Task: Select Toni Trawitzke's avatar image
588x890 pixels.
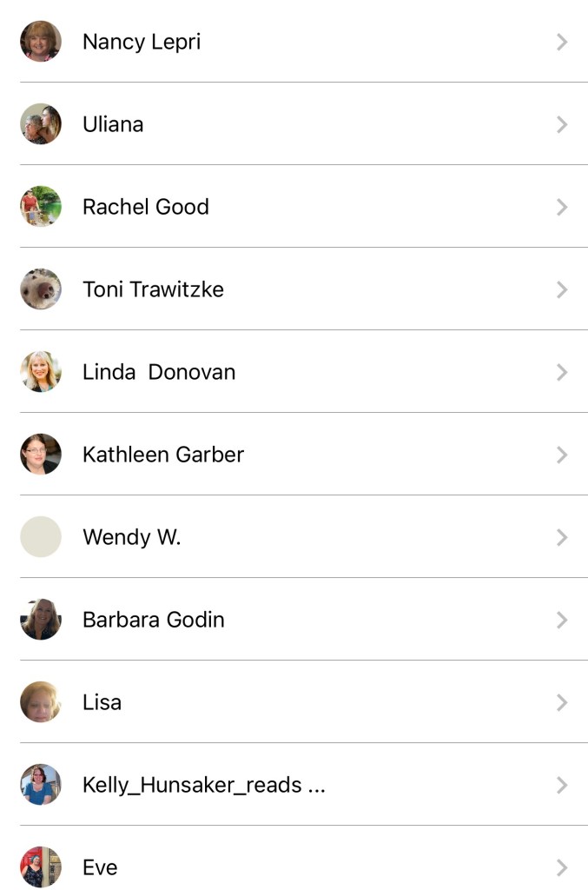Action: 41,289
